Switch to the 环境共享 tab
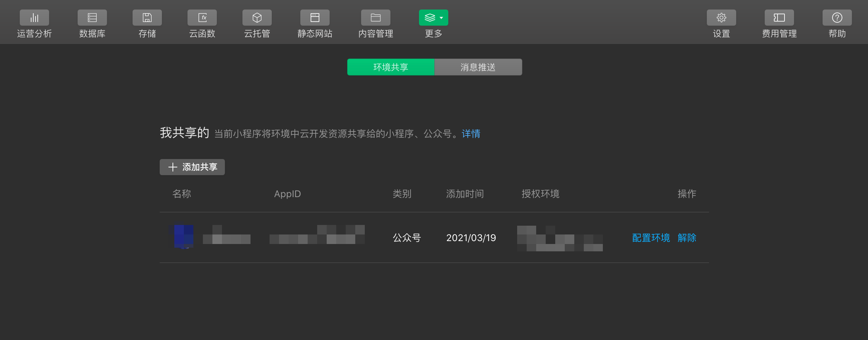 click(x=391, y=67)
